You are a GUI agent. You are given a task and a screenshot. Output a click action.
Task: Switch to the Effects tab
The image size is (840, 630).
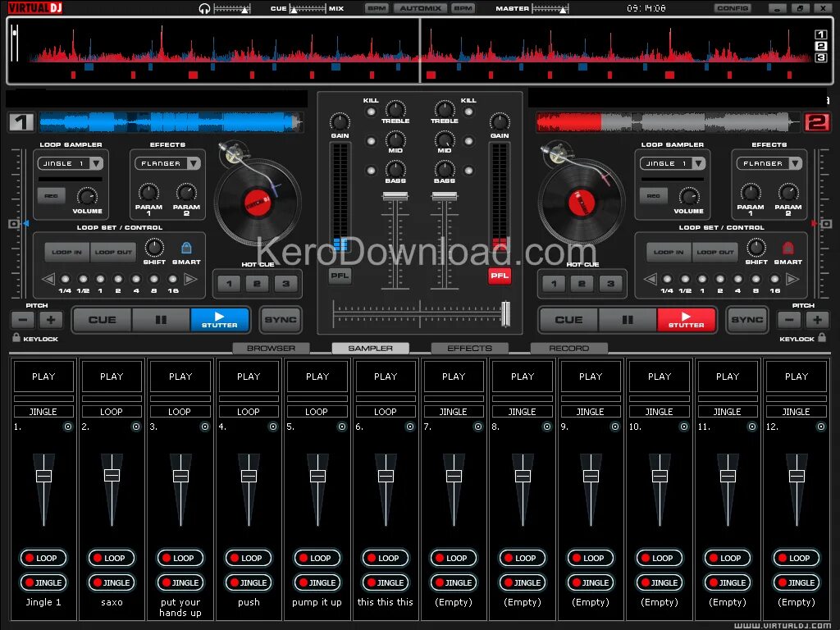click(470, 348)
